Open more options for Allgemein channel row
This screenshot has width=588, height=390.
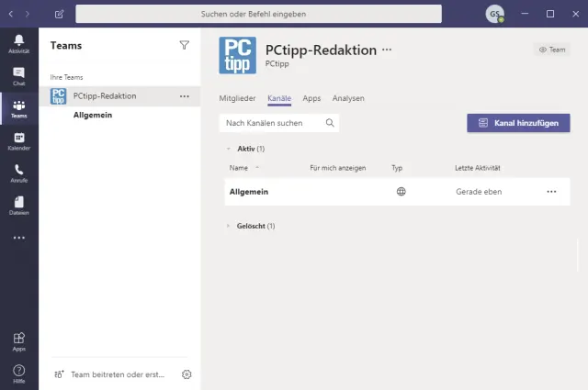[551, 192]
